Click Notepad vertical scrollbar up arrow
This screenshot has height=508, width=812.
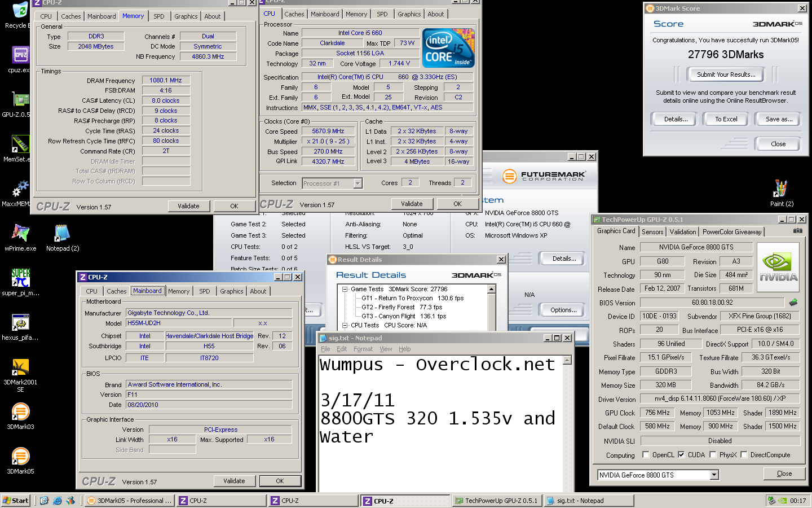pos(567,360)
